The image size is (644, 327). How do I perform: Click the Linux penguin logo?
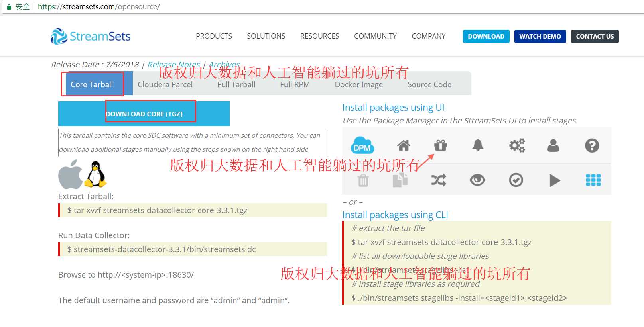coord(96,174)
